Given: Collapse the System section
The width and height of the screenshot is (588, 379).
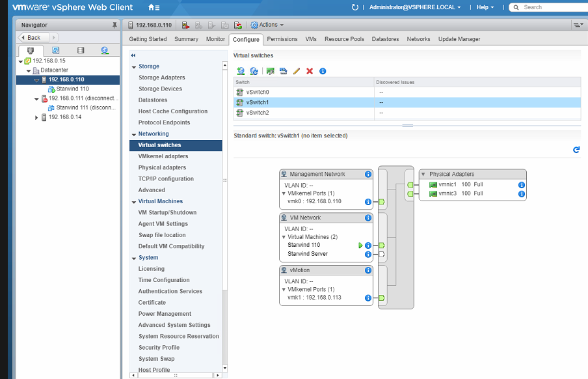Looking at the screenshot, I should 134,259.
